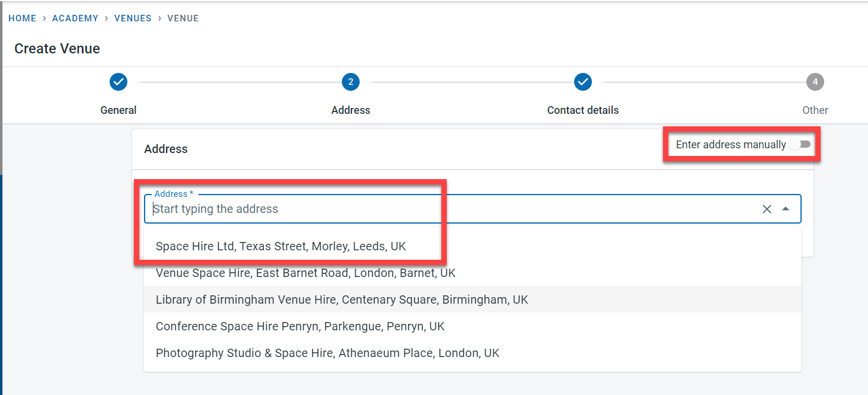Select Photography Studio & Space Hire option
868x395 pixels.
[x=328, y=353]
